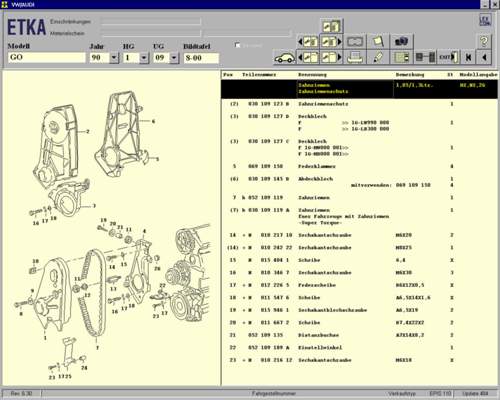This screenshot has height=400, width=500.
Task: Click callout number 6 in the diagram
Action: tap(153, 121)
